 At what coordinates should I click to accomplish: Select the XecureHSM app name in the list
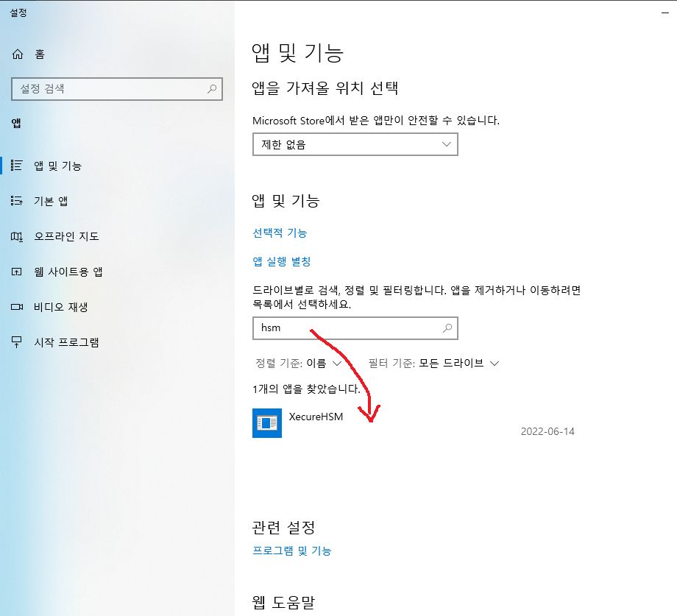click(316, 417)
